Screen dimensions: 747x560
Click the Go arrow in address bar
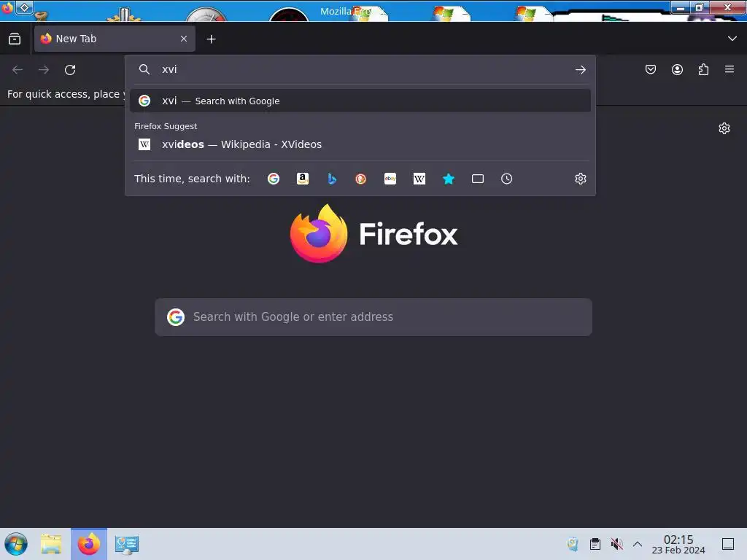pos(580,70)
